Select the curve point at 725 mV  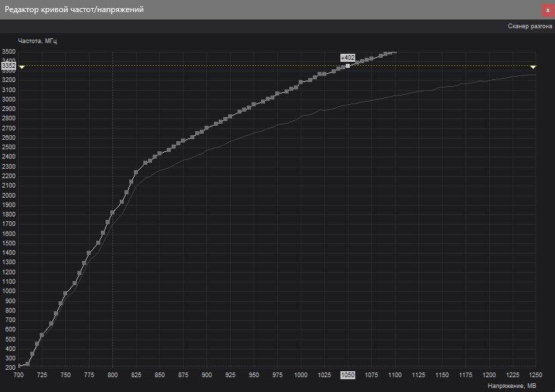click(x=42, y=335)
